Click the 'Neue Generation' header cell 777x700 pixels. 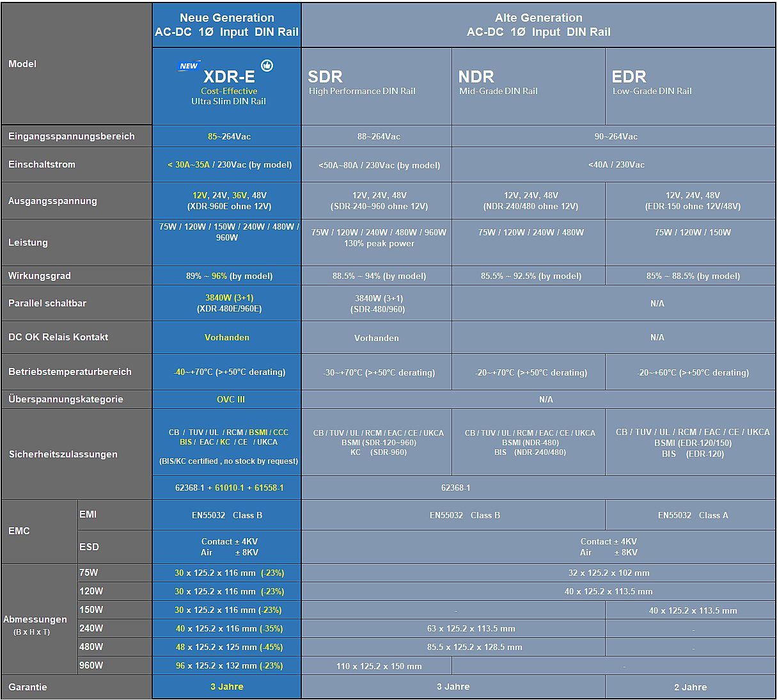click(227, 25)
